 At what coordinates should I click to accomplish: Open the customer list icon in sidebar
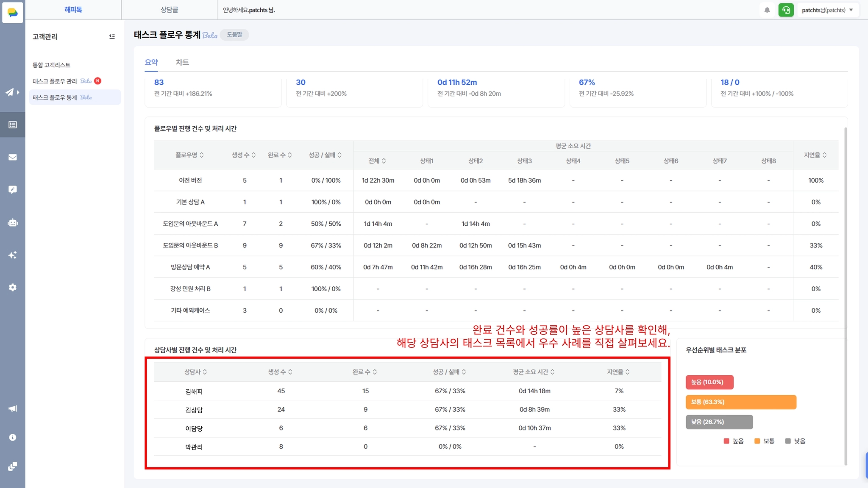pos(13,125)
